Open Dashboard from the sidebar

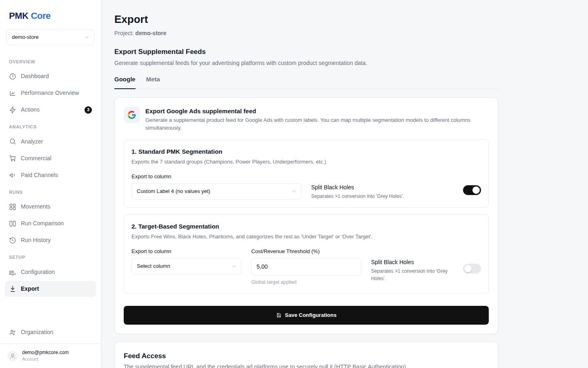(50, 76)
